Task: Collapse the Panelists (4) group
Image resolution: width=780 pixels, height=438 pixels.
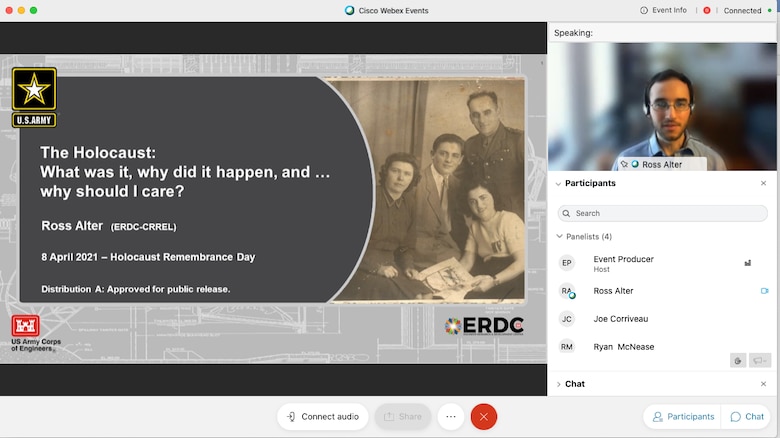Action: click(559, 236)
